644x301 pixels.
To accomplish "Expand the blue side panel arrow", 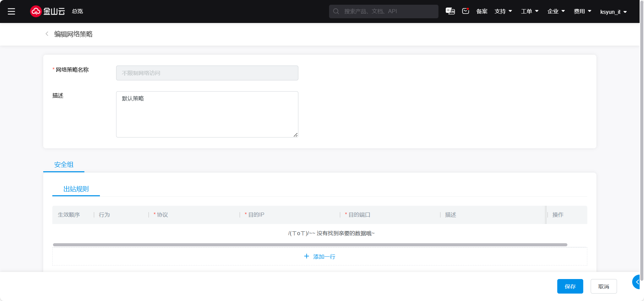I will point(637,282).
